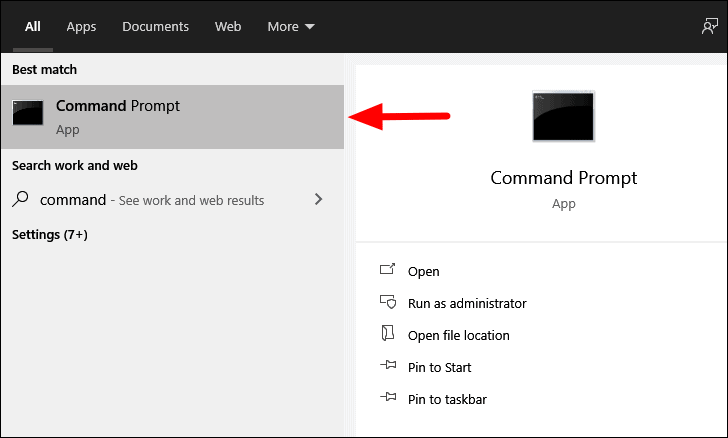This screenshot has width=728, height=438.
Task: Choose Run as administrator
Action: pyautogui.click(x=467, y=303)
